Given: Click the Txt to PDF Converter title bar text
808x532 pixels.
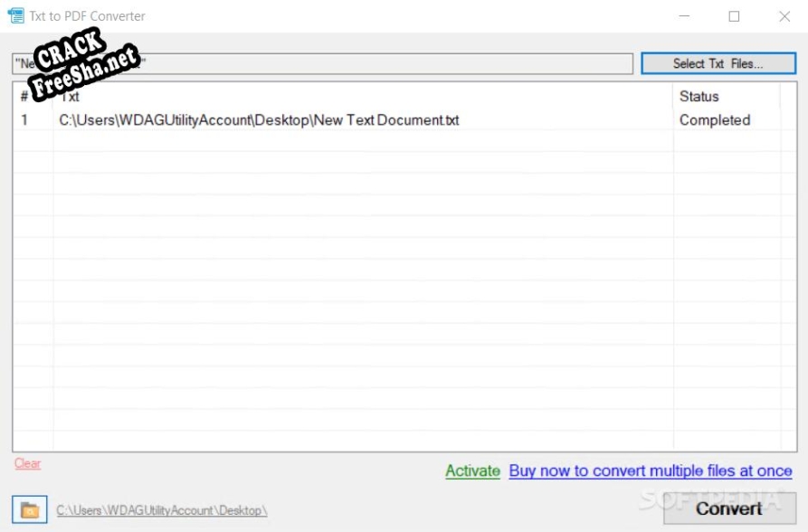Looking at the screenshot, I should click(87, 16).
